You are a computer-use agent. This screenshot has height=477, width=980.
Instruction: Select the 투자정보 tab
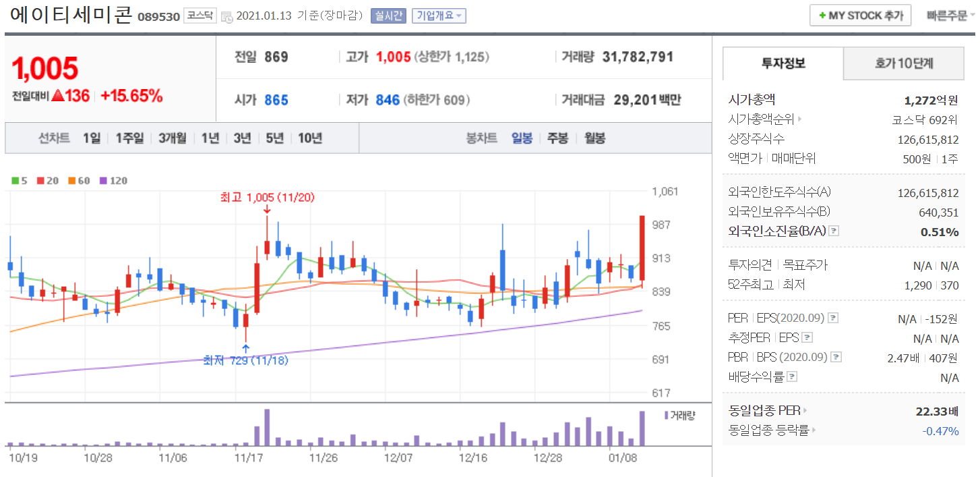pos(783,63)
